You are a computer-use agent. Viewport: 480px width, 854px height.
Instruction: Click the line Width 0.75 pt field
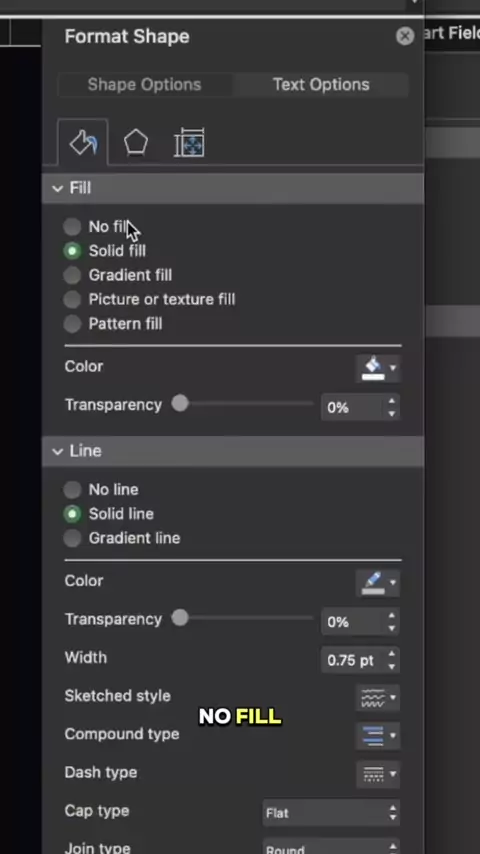point(360,660)
